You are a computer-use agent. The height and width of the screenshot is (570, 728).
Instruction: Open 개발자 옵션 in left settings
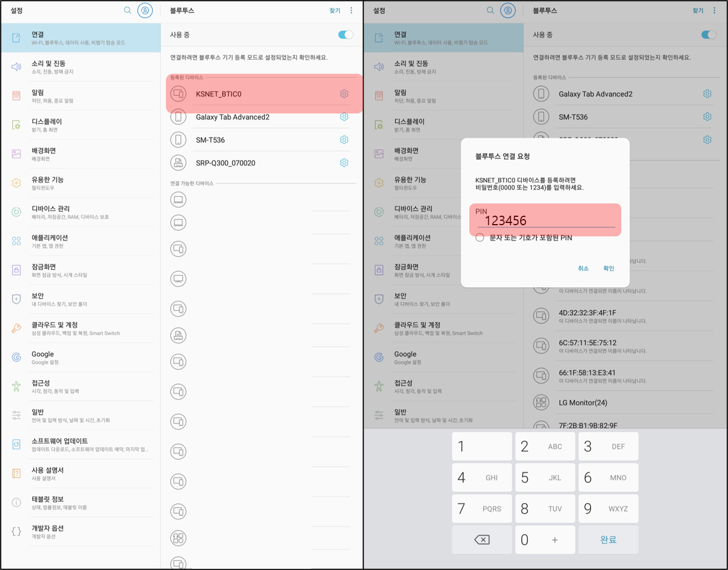pyautogui.click(x=80, y=532)
